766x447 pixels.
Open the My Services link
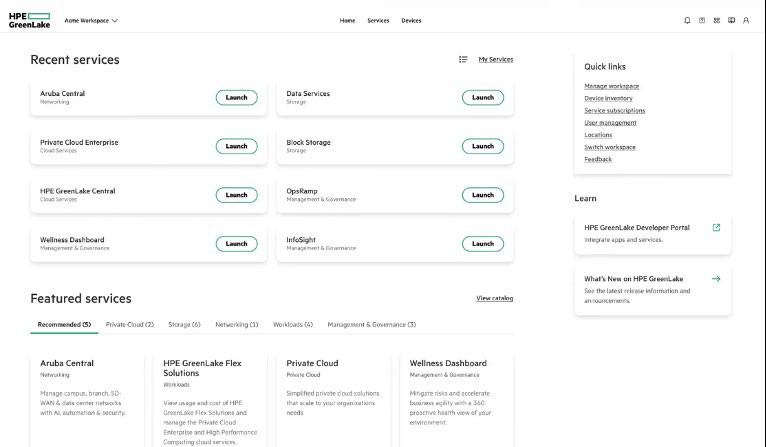click(495, 60)
